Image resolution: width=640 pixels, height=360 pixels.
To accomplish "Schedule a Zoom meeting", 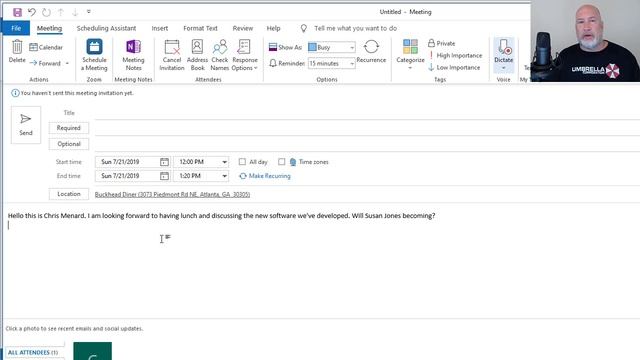I will [94, 55].
